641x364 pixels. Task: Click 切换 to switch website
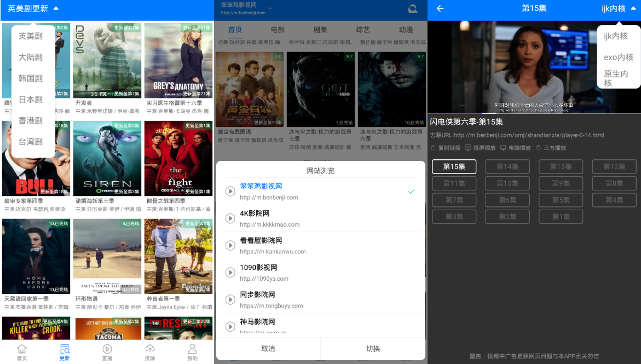coord(373,349)
